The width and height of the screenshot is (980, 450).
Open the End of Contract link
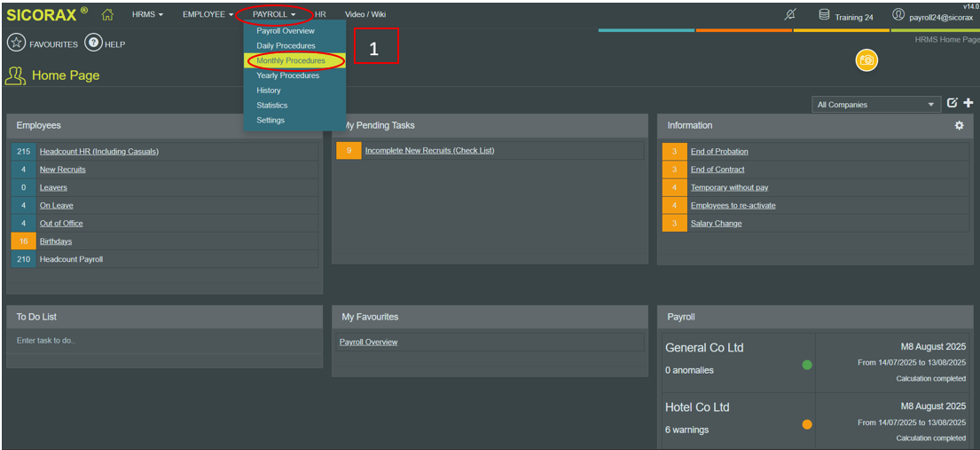click(x=717, y=170)
